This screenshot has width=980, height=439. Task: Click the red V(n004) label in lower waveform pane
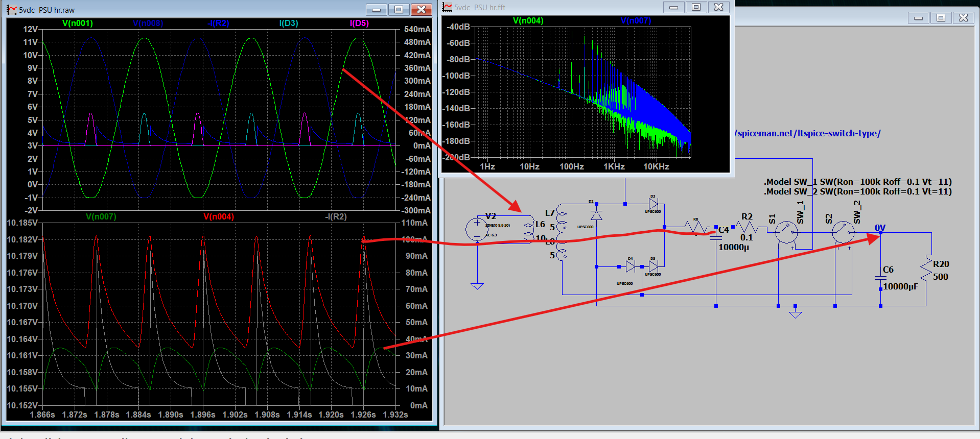click(x=219, y=216)
